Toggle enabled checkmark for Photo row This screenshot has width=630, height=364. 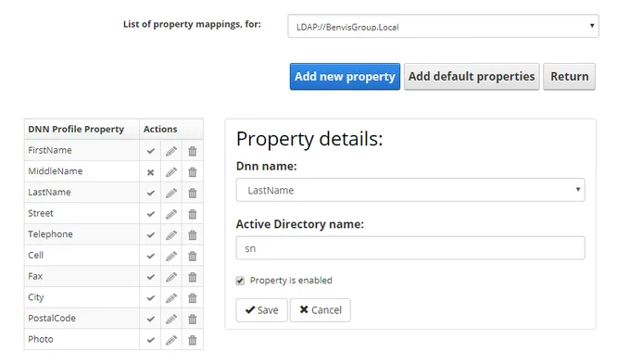[x=151, y=340]
